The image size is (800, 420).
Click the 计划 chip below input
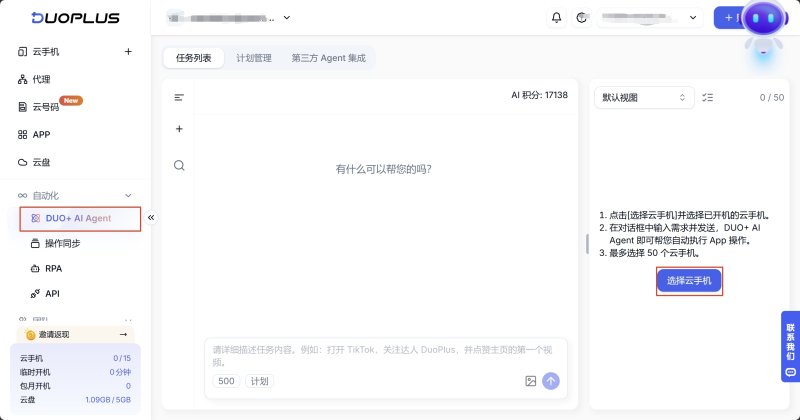point(259,381)
